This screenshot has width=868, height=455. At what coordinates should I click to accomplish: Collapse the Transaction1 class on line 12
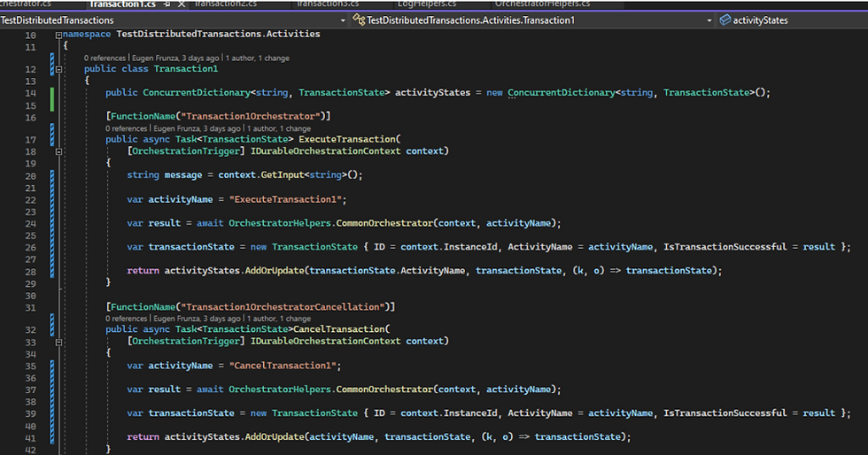click(x=58, y=70)
